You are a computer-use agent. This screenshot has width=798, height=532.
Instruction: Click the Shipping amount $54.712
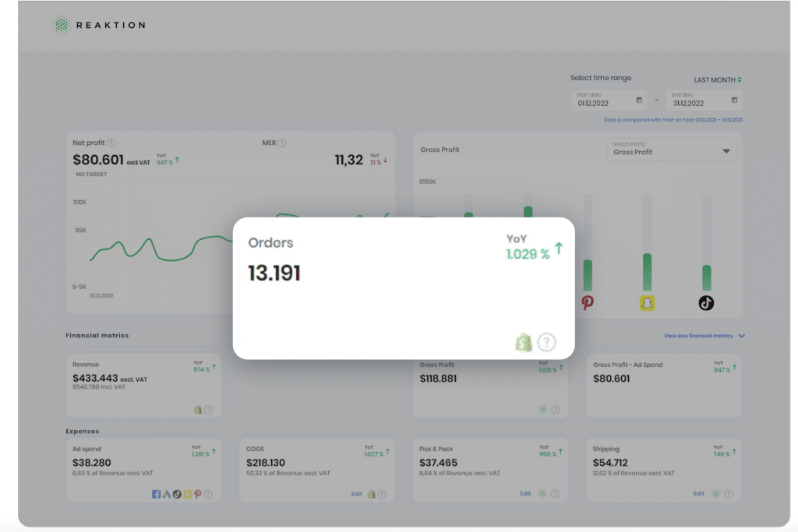610,463
